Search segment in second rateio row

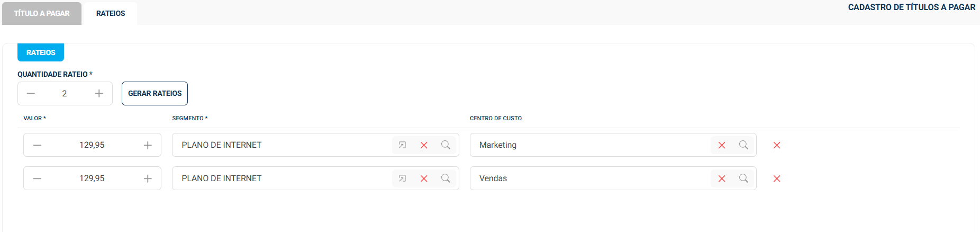tap(446, 179)
